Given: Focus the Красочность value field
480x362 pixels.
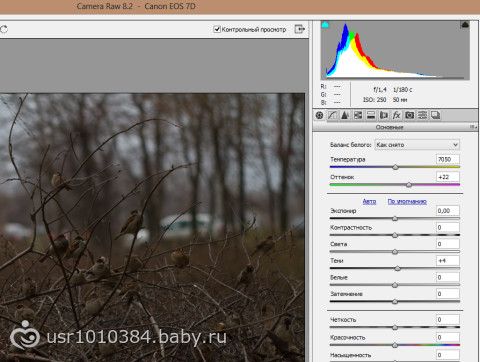Looking at the screenshot, I should click(x=448, y=337).
